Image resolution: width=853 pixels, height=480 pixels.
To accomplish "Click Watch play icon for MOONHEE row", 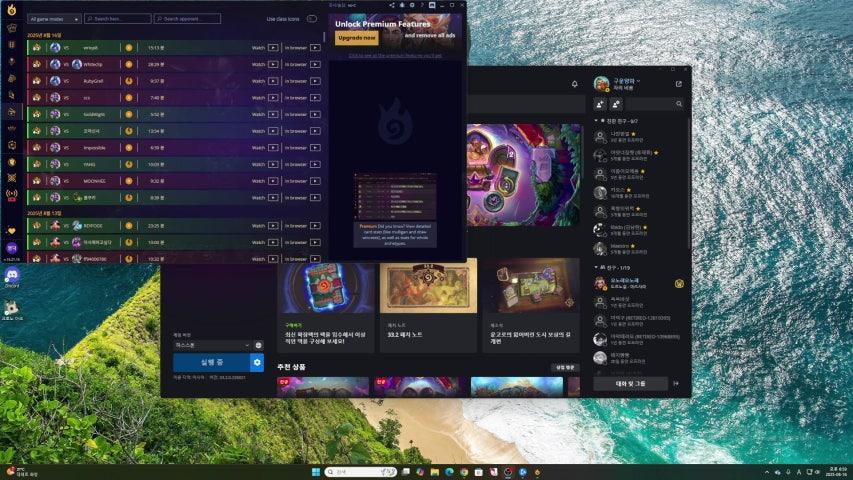I will (273, 181).
